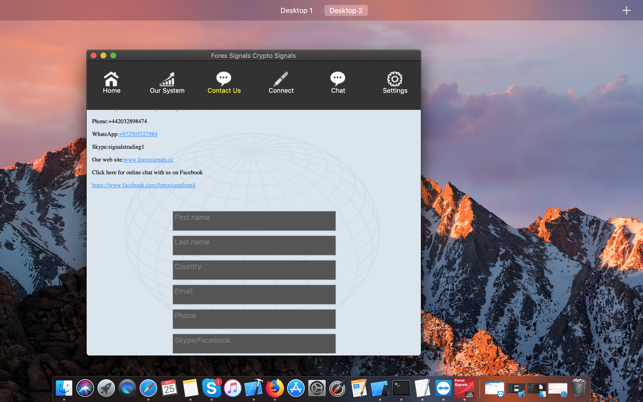This screenshot has height=402, width=643.
Task: Open the Settings gear icon
Action: [x=395, y=79]
